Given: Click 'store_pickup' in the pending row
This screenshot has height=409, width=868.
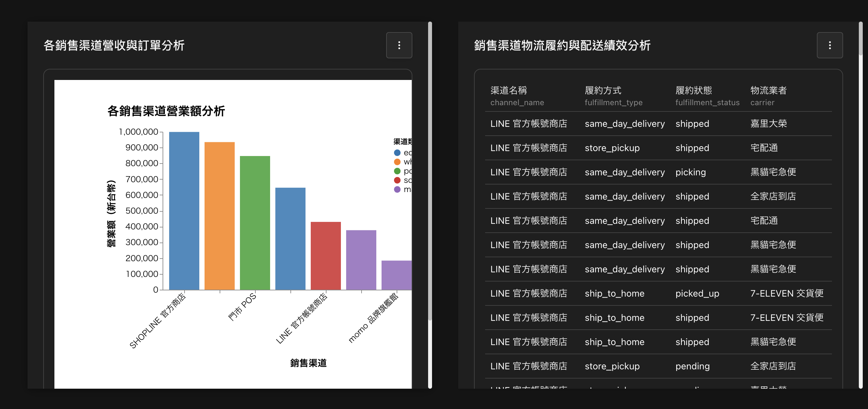Looking at the screenshot, I should tap(612, 366).
